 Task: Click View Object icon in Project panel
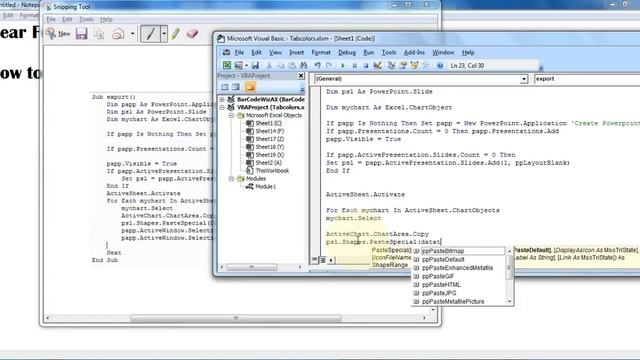pos(236,87)
